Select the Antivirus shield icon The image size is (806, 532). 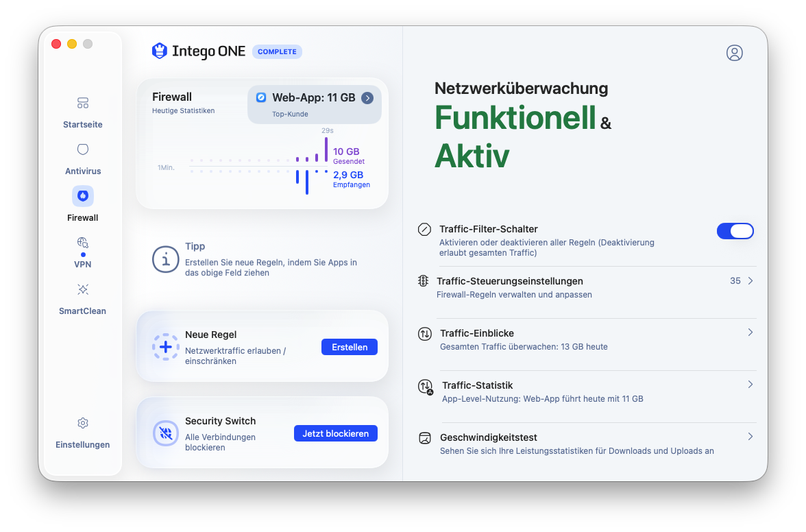pos(83,149)
